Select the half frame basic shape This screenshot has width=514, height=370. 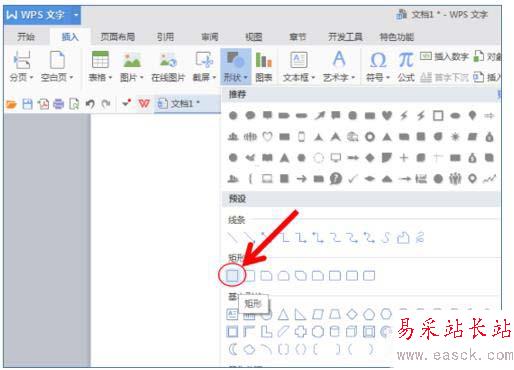tap(249, 332)
